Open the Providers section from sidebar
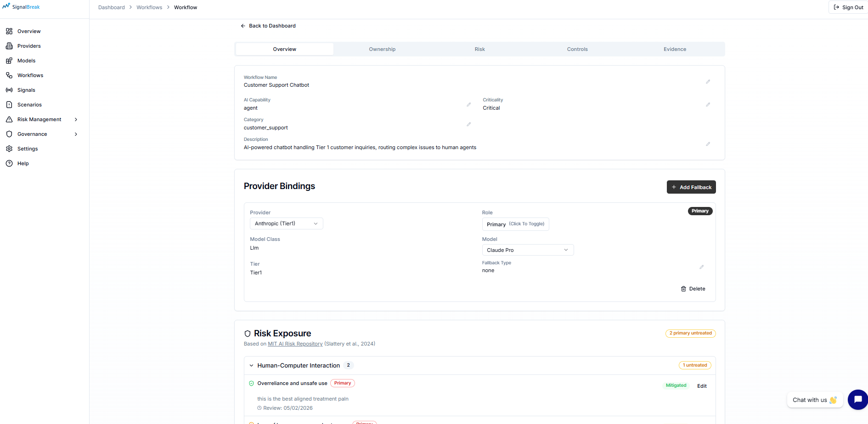Image resolution: width=868 pixels, height=424 pixels. 29,46
